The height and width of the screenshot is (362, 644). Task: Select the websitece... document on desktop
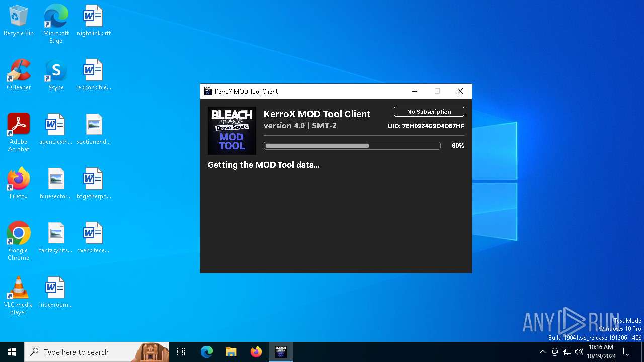[x=94, y=238]
